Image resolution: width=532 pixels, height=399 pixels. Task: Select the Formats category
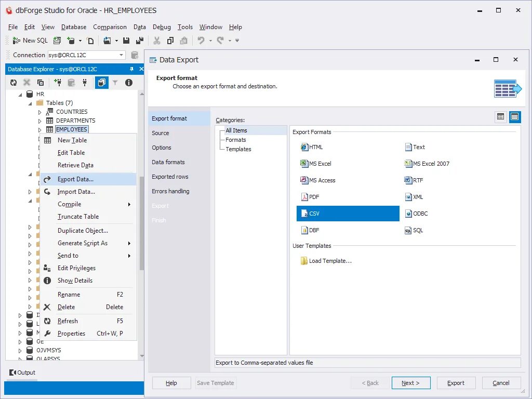[236, 140]
